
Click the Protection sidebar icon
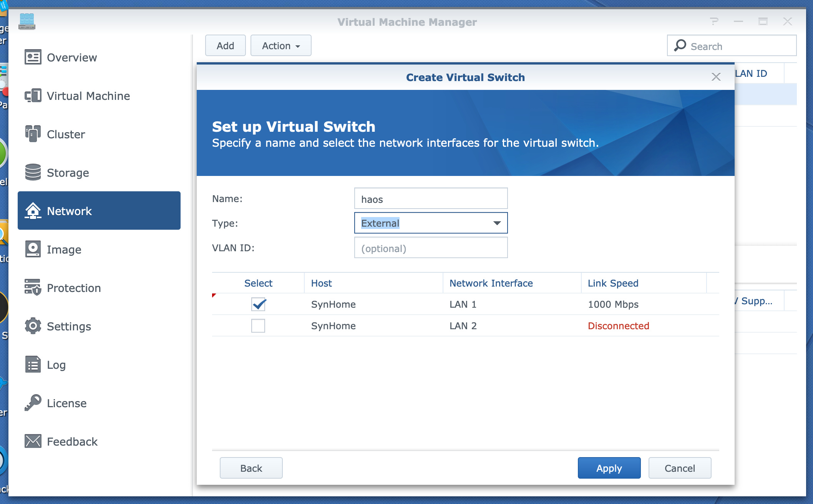(x=33, y=287)
